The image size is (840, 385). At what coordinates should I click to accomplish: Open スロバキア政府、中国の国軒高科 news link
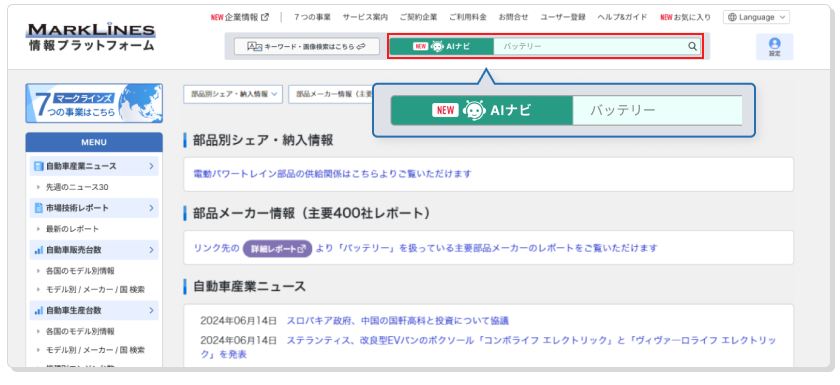398,321
